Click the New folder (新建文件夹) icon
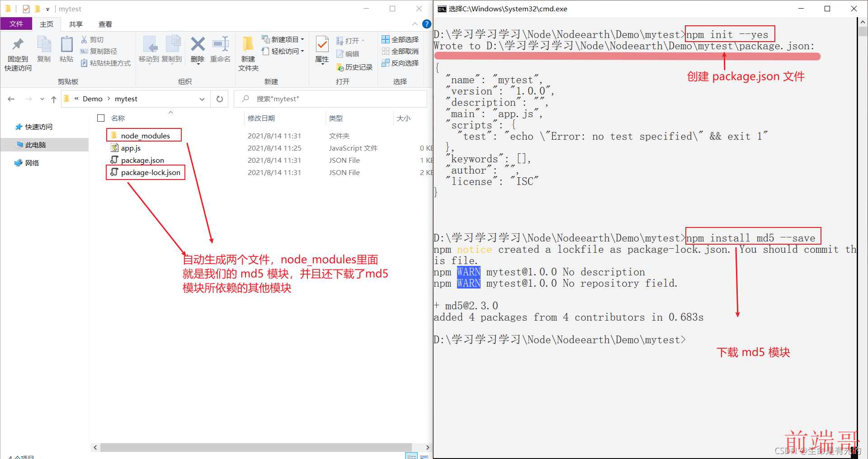Image resolution: width=868 pixels, height=459 pixels. (x=248, y=44)
